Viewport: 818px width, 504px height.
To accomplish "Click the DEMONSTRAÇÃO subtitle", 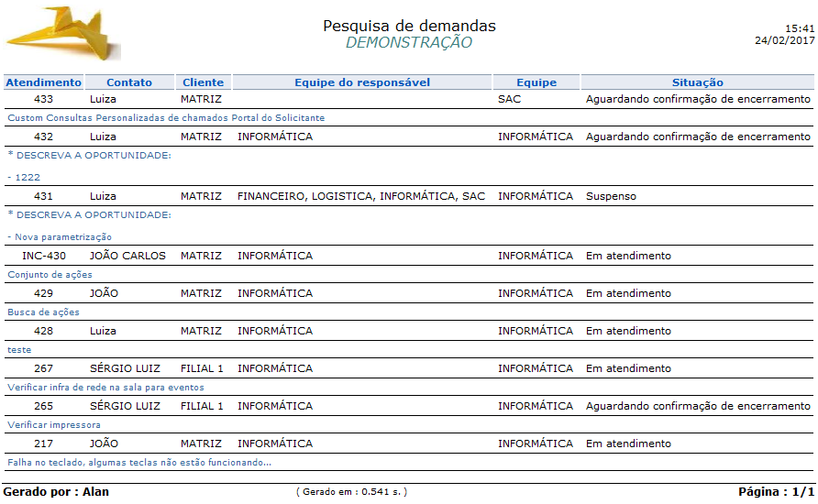I will (x=409, y=42).
